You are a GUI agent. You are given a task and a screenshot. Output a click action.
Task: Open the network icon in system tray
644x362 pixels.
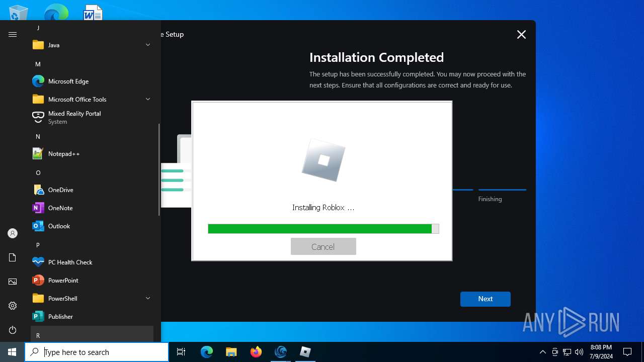[x=567, y=352]
